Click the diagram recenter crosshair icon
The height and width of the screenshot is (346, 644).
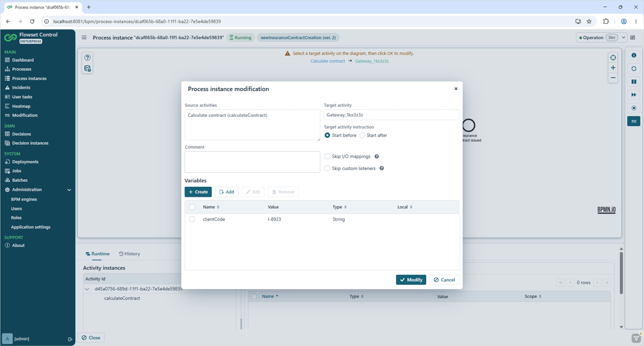613,57
